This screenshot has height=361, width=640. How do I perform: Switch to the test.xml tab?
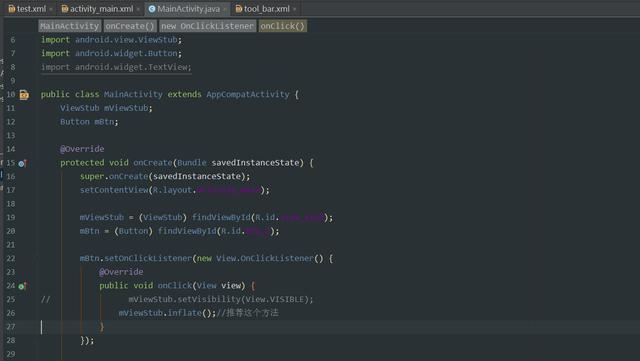(x=31, y=9)
